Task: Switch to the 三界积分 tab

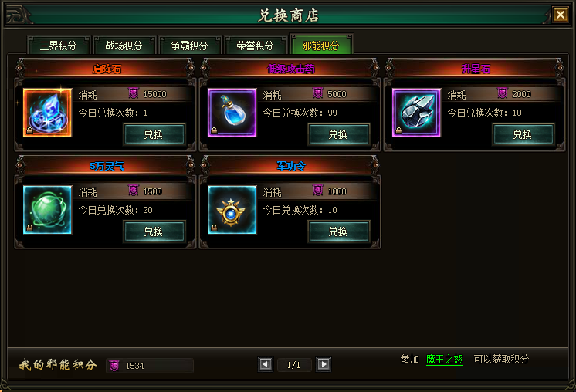Action: 59,46
